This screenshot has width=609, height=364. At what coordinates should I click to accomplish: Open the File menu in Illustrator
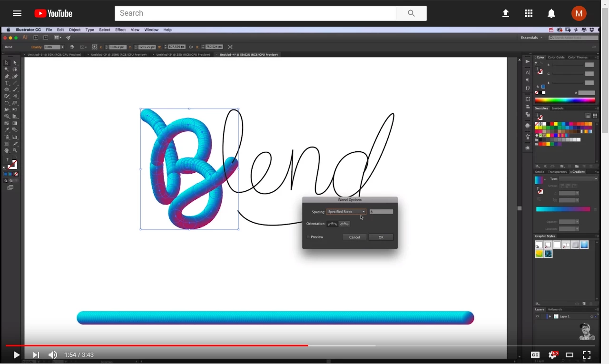click(49, 30)
